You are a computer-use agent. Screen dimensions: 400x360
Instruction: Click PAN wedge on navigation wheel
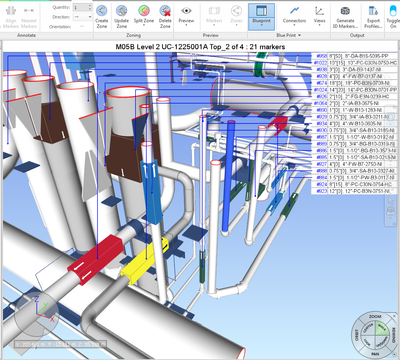pos(375,354)
